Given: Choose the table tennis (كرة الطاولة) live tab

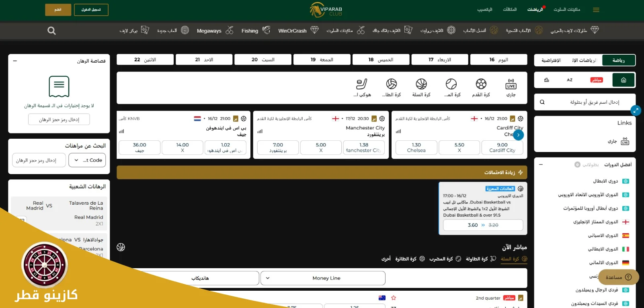Looking at the screenshot, I should [x=481, y=259].
